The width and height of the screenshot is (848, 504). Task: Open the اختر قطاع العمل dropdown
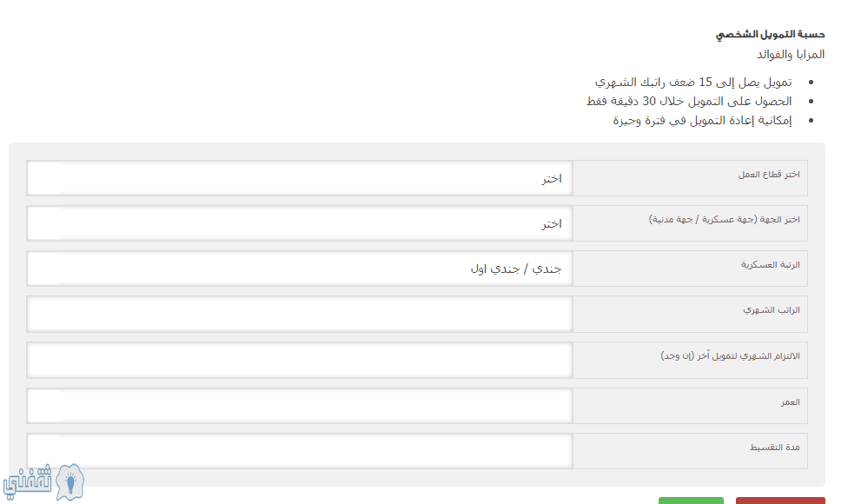(x=300, y=178)
